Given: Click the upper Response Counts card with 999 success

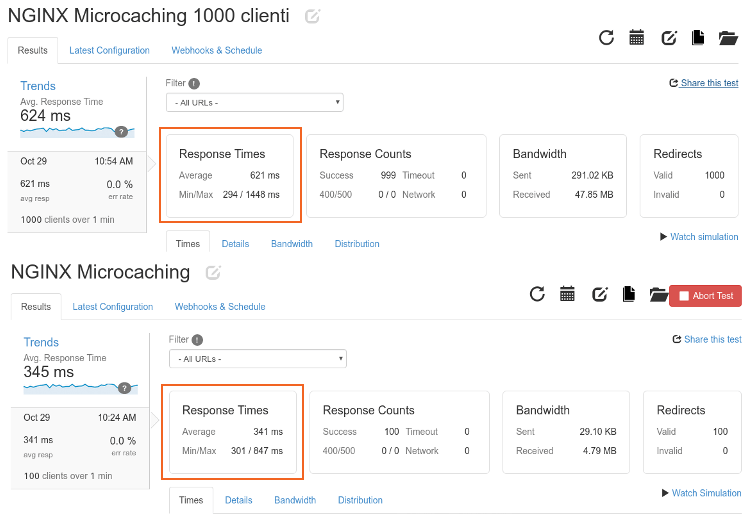Looking at the screenshot, I should point(396,176).
